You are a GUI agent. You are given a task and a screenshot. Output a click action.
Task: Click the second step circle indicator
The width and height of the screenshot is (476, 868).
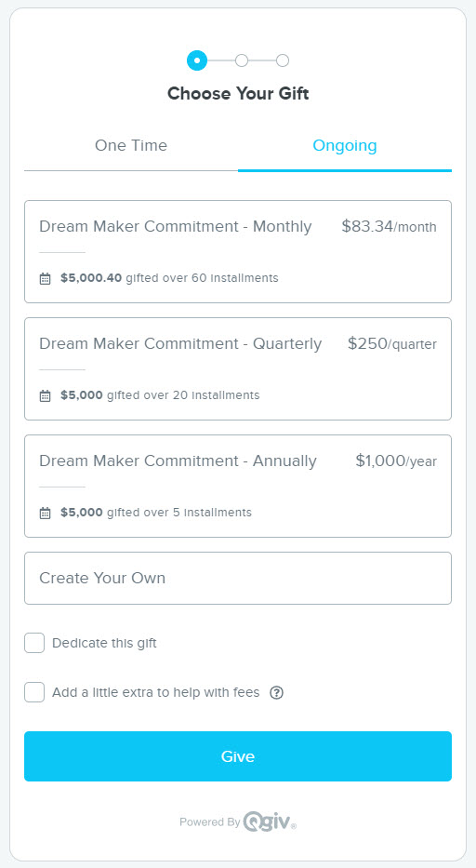click(242, 60)
